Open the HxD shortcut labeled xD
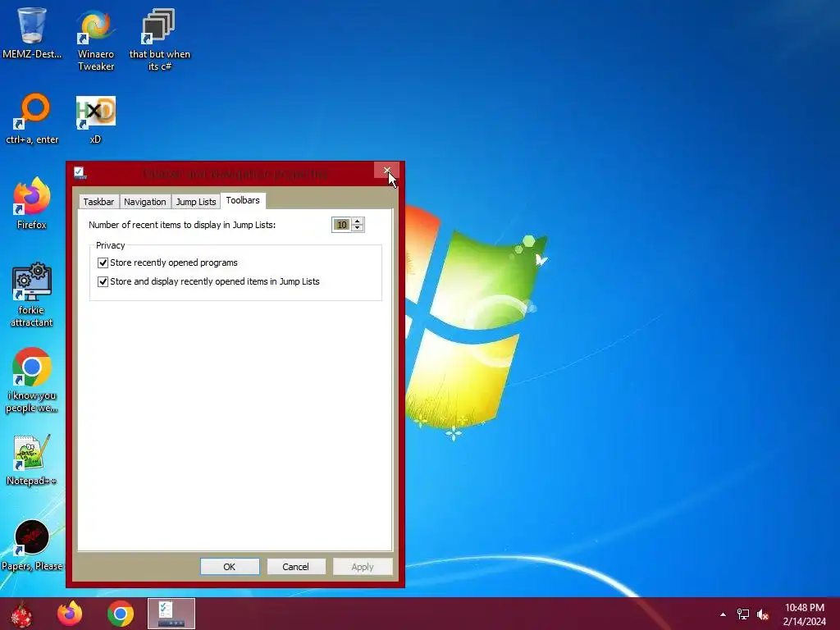The width and height of the screenshot is (840, 630). (96, 119)
